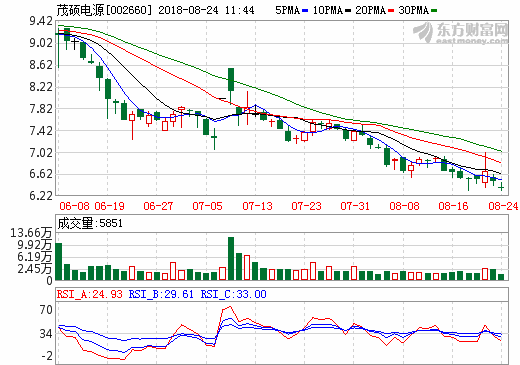This screenshot has height=365, width=520.
Task: Click the first green volume bar at 06-08
Action: (59, 261)
